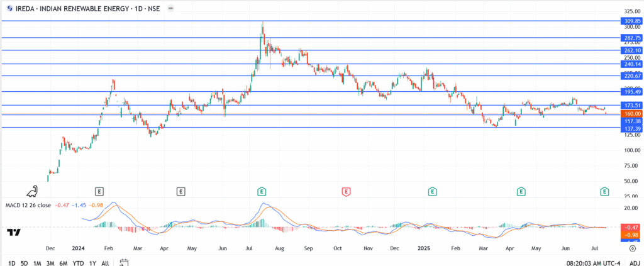Click the 100.00 tick on price axis

tap(633, 150)
